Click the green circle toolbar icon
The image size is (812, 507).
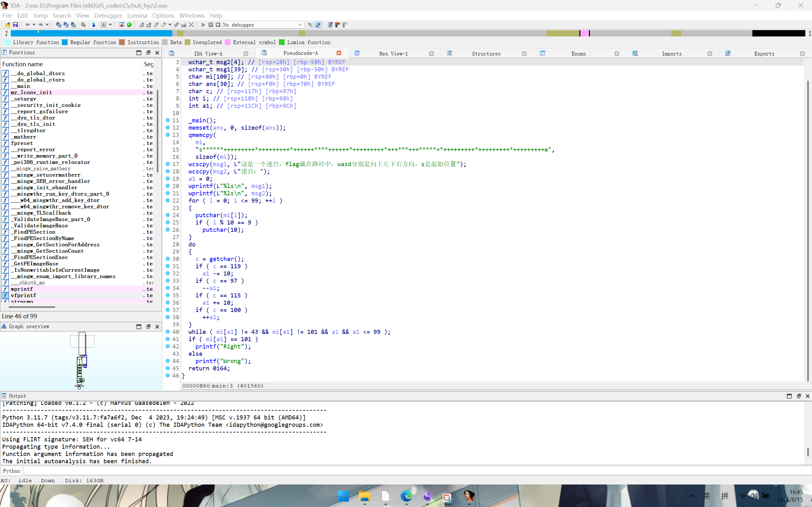(129, 25)
